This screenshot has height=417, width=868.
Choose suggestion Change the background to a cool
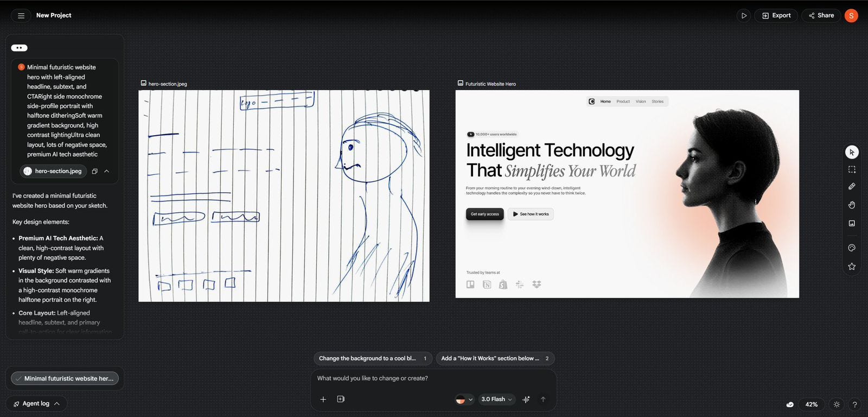point(373,358)
